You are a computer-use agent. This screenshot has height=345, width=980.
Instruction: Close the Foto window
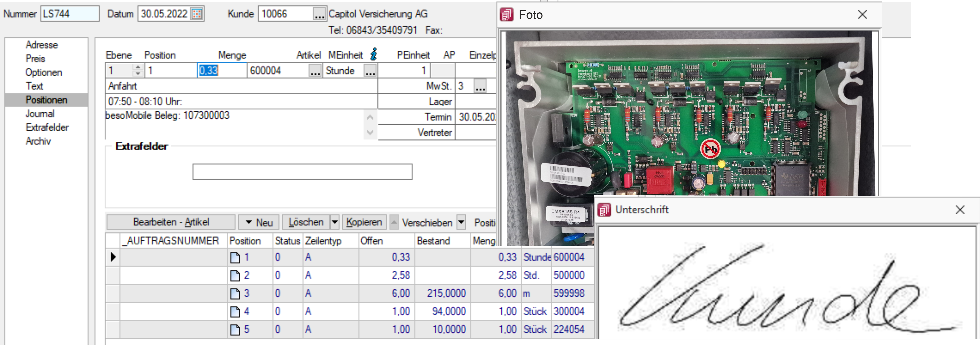(x=862, y=15)
